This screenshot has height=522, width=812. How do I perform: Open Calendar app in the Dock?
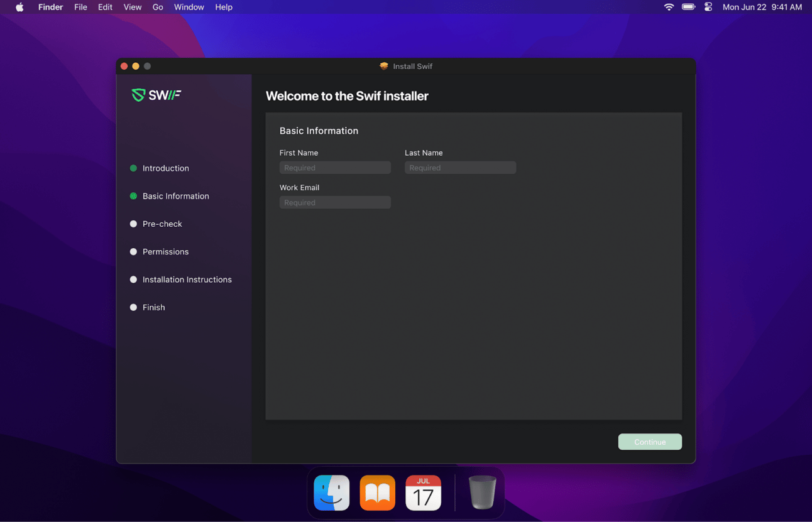click(423, 492)
